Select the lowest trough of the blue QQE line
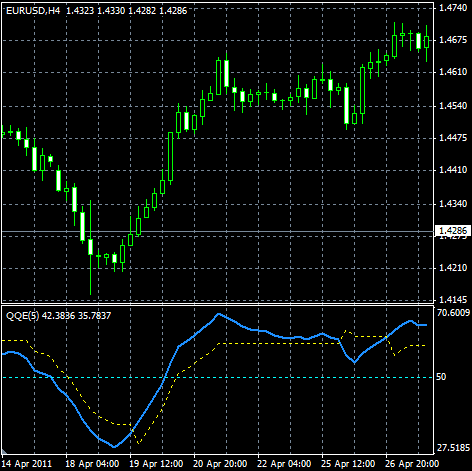 [x=114, y=447]
